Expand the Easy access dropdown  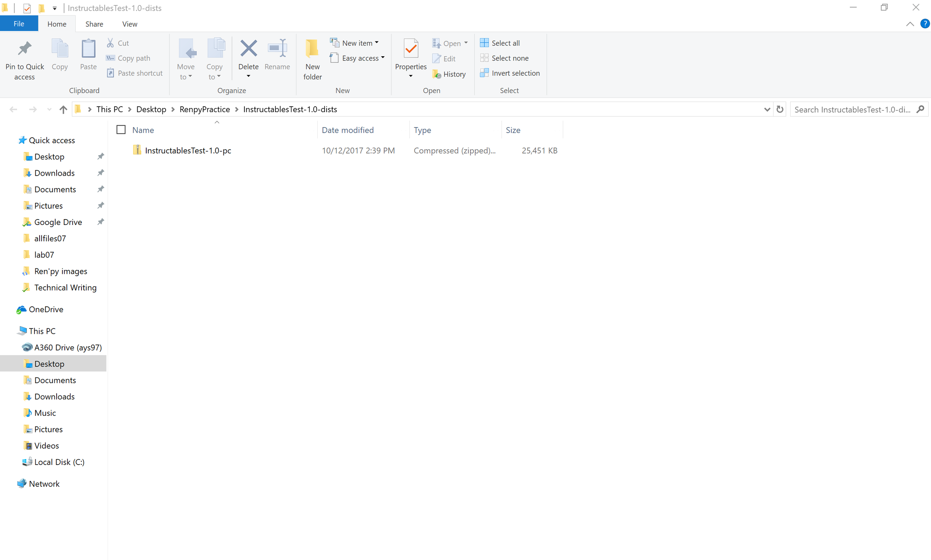383,58
